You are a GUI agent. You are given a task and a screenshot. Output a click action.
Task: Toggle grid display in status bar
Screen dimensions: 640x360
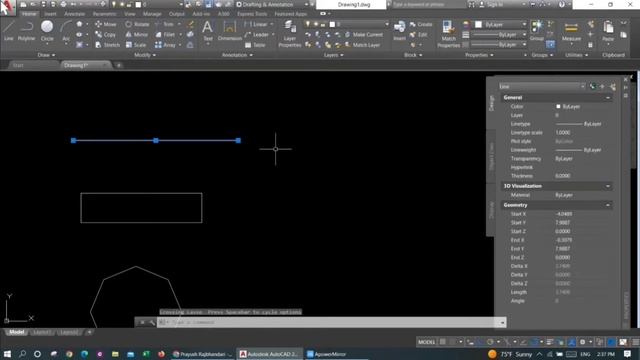[x=443, y=342]
